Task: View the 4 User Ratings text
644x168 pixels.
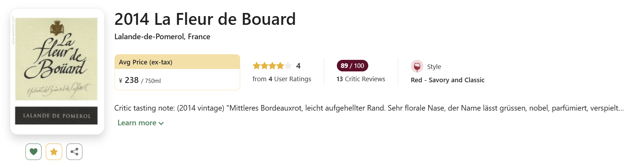Action: [282, 79]
